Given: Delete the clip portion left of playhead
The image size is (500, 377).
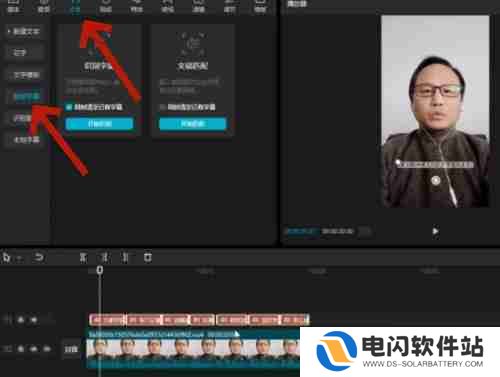Looking at the screenshot, I should coord(104,257).
